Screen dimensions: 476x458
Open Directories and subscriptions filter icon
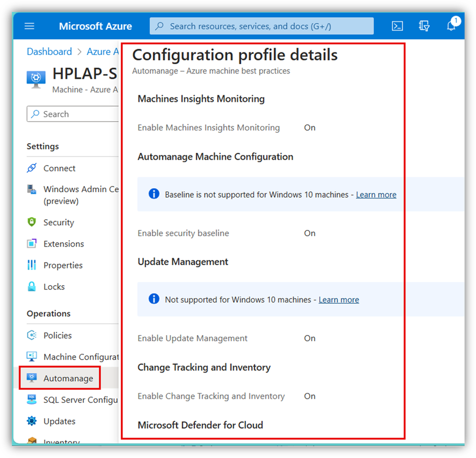click(x=424, y=26)
